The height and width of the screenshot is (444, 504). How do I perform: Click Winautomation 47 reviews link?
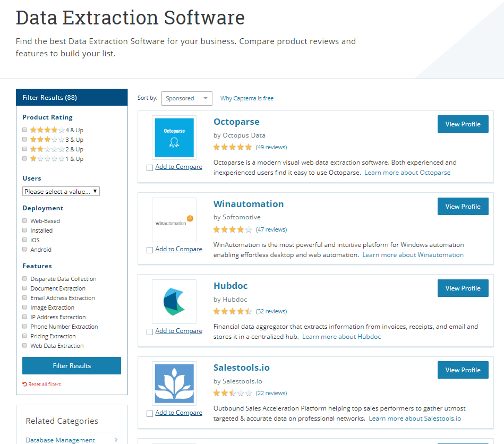pyautogui.click(x=271, y=229)
